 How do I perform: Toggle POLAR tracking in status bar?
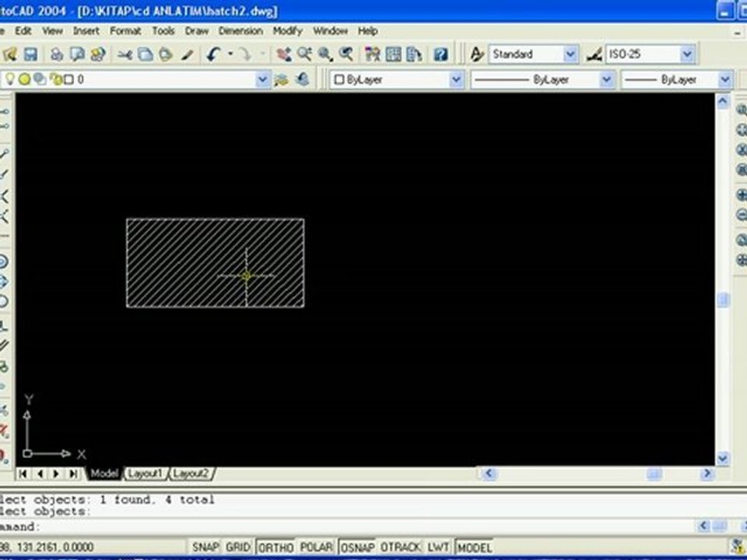tap(317, 547)
